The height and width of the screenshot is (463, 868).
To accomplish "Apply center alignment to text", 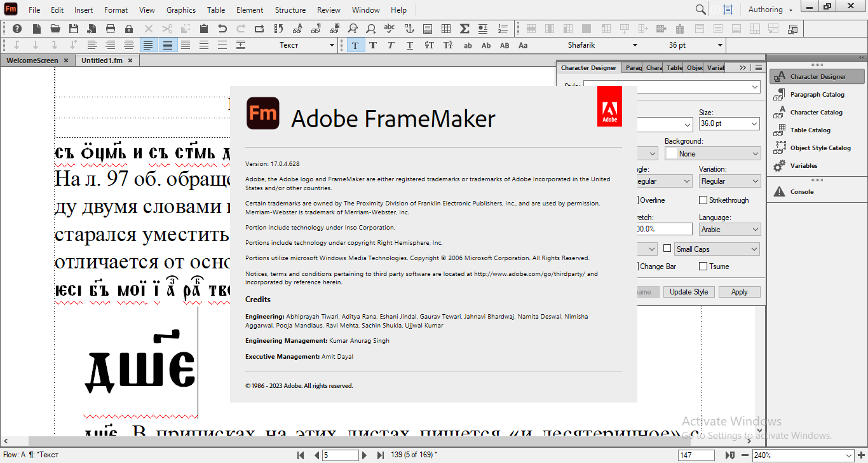I will point(109,45).
